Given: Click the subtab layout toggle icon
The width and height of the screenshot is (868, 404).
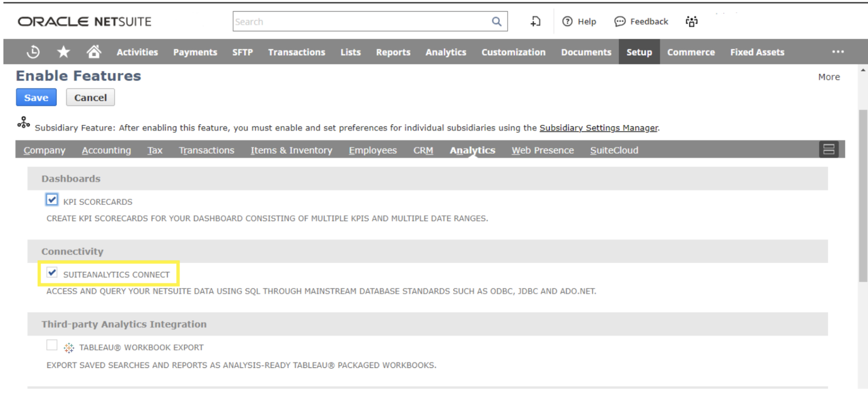Looking at the screenshot, I should (x=829, y=149).
